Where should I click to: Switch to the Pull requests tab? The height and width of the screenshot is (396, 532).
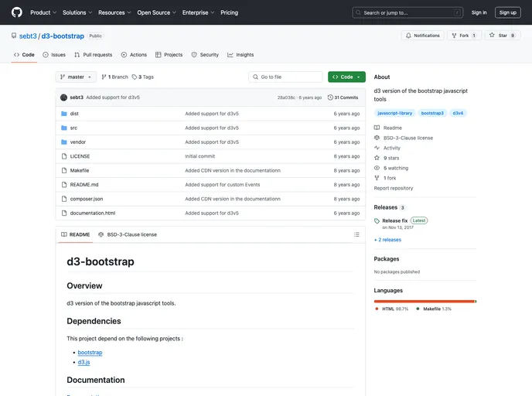[93, 55]
